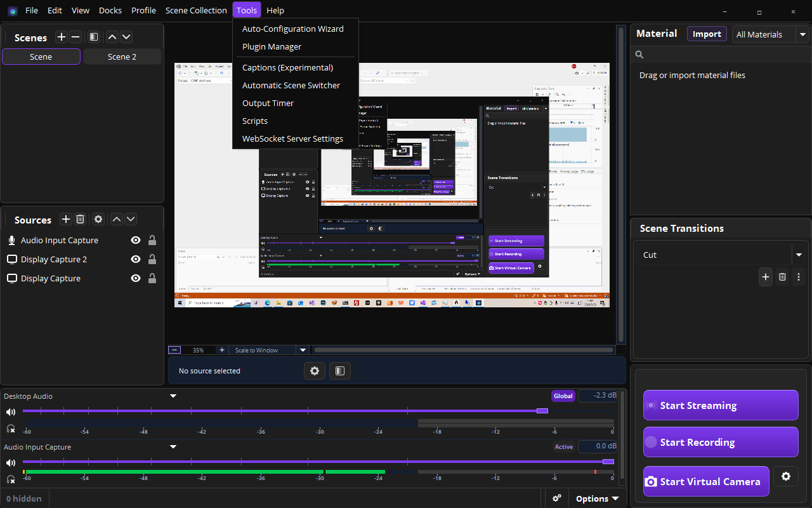Open Plugin Manager menu entry

(x=272, y=46)
